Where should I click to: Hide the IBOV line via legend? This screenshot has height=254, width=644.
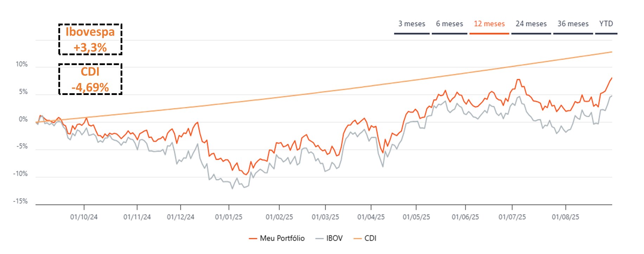(334, 238)
